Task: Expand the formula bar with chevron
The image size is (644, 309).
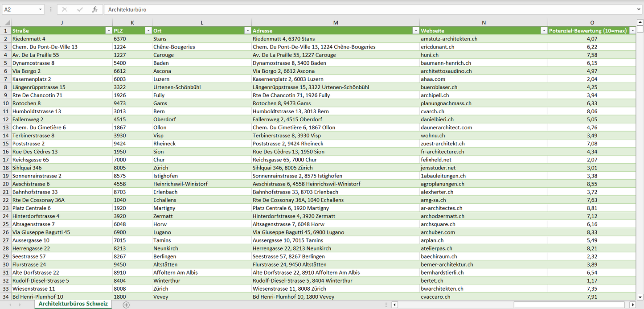Action: click(639, 9)
